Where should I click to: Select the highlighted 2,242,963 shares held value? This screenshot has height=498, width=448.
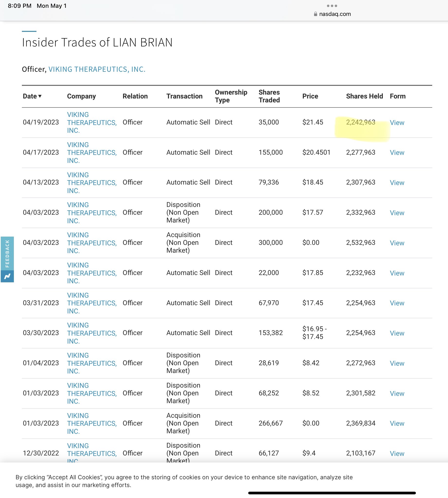[361, 122]
